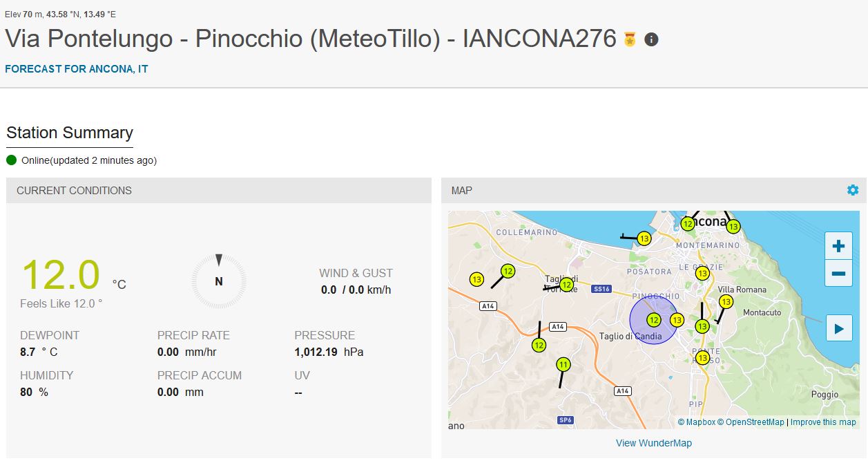
Task: Click the Improve this map link
Action: (x=823, y=422)
